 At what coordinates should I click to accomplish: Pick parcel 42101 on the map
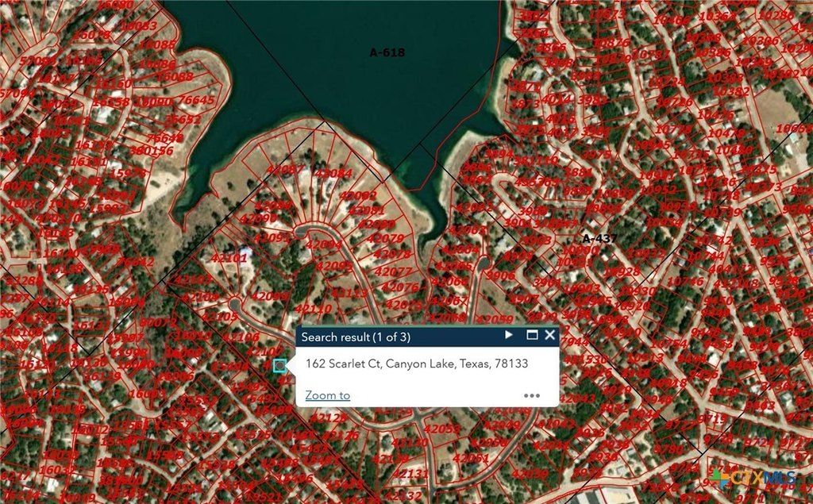pos(229,258)
